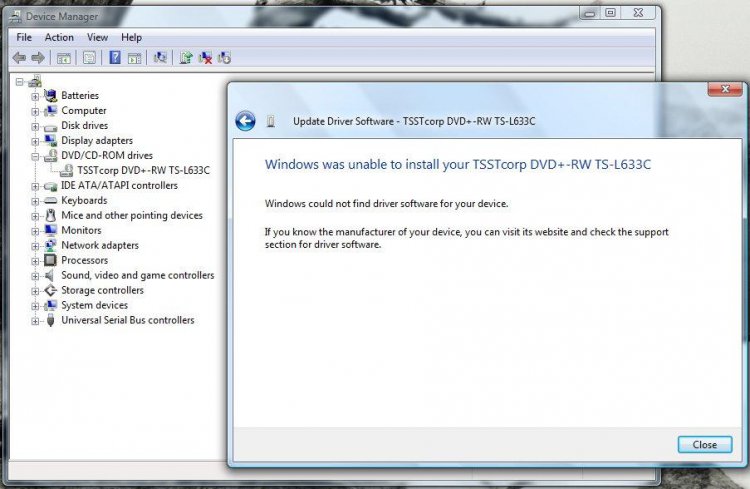Select the Sound, video and game controllers label
Viewport: 750px width, 489px height.
point(138,275)
